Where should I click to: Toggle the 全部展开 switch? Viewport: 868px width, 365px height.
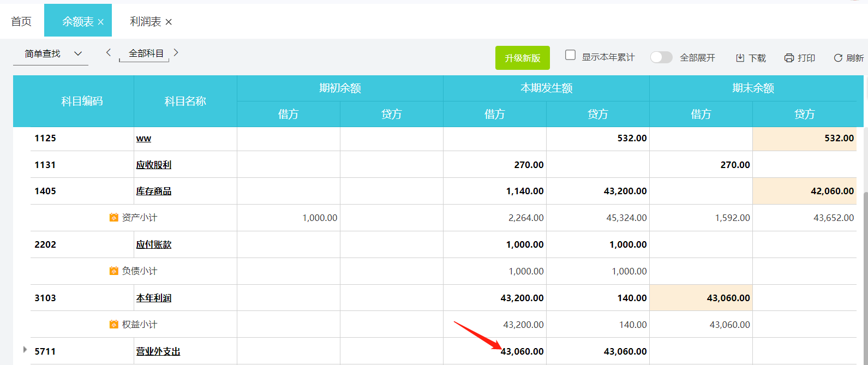pos(661,57)
